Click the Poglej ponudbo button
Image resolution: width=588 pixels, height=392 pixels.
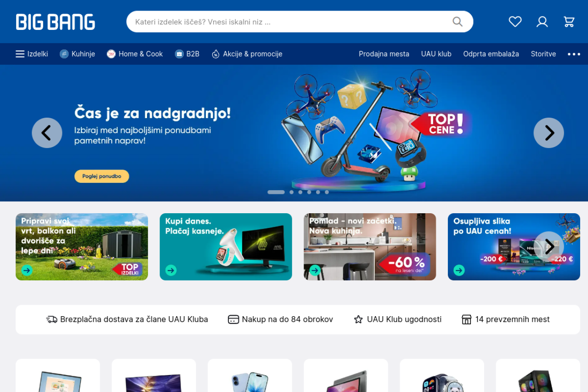click(102, 176)
